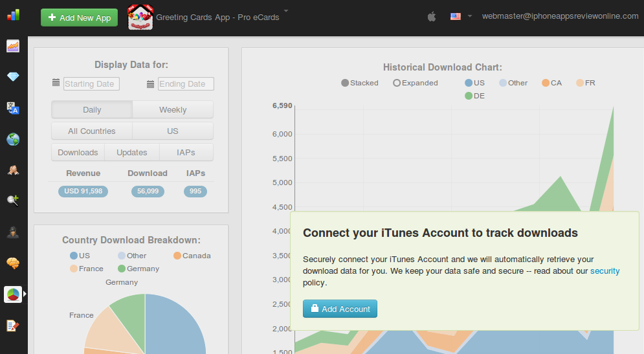644x354 pixels.
Task: Open the globe sidebar icon
Action: pyautogui.click(x=13, y=139)
